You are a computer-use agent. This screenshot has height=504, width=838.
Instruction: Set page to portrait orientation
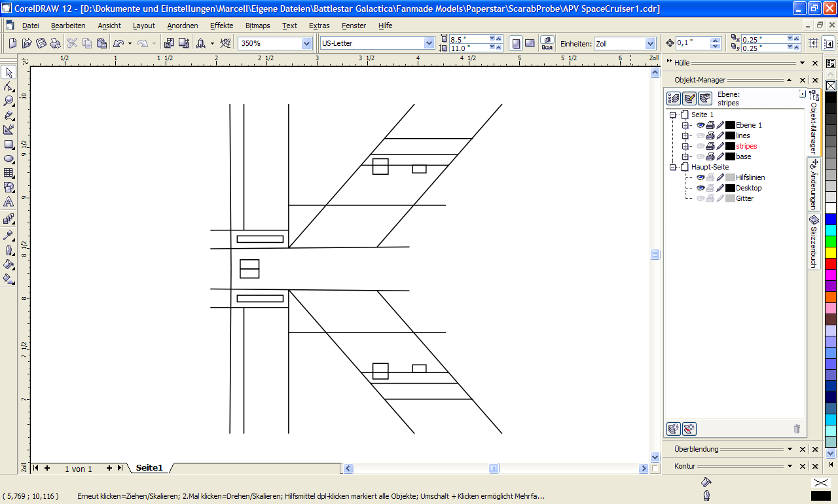516,43
